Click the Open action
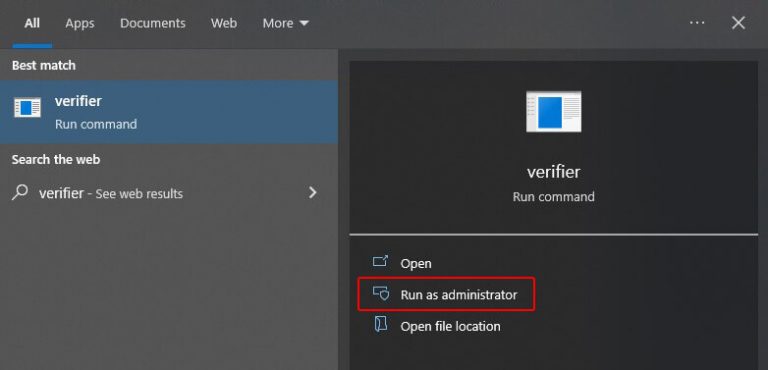 point(416,263)
